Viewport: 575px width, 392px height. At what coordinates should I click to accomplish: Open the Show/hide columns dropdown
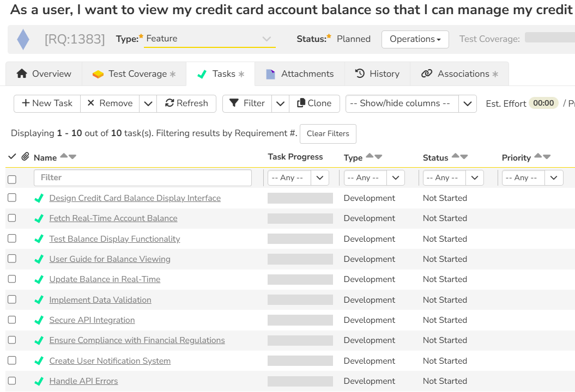[x=411, y=103]
